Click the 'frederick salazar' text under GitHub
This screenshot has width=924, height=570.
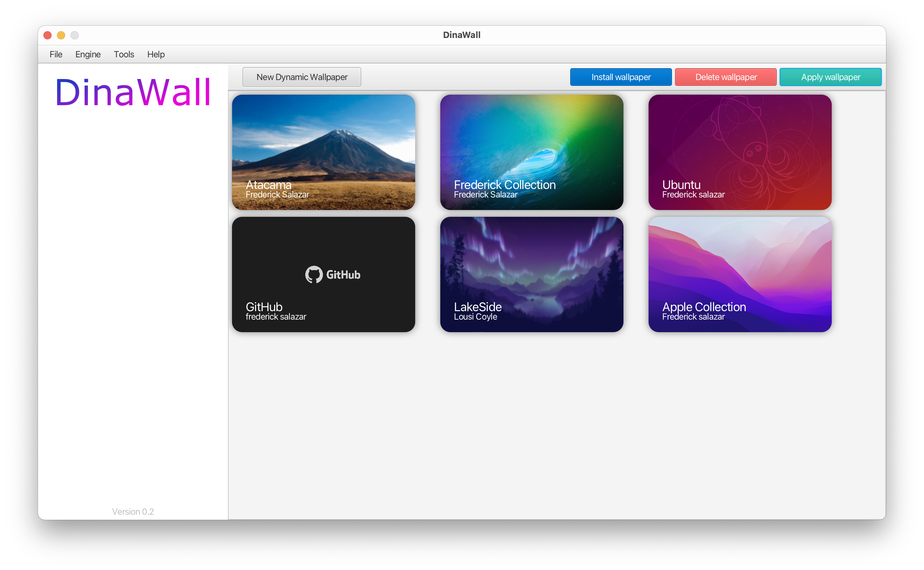pyautogui.click(x=276, y=317)
